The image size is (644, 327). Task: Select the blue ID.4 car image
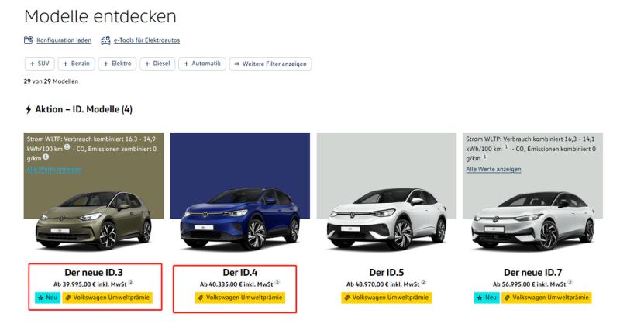pos(240,219)
